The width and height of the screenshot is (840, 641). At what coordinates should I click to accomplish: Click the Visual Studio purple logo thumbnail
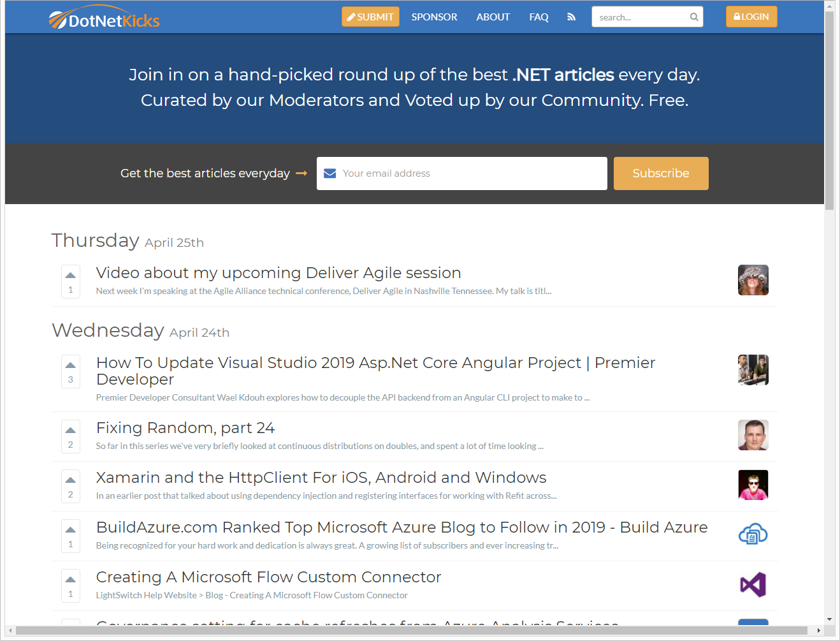pos(753,585)
